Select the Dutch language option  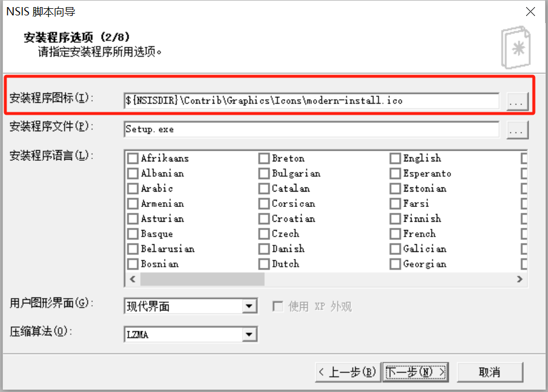coord(264,264)
